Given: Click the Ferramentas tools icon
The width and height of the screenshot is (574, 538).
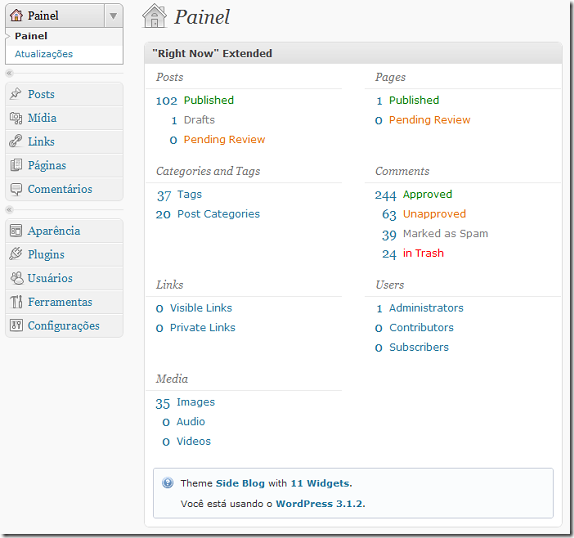Looking at the screenshot, I should tap(16, 302).
